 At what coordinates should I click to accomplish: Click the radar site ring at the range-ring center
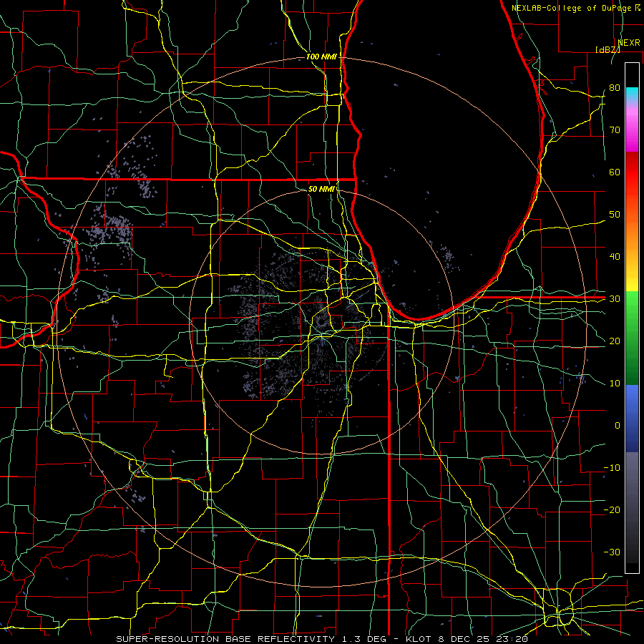click(321, 321)
